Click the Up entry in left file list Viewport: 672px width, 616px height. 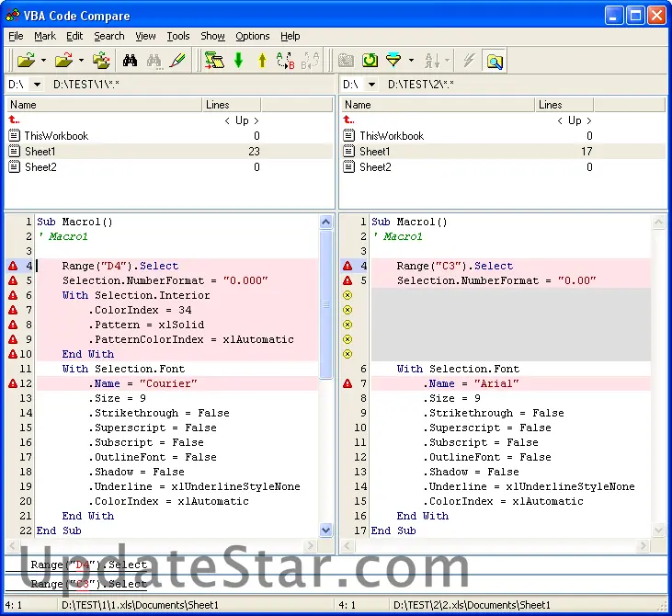tap(241, 120)
